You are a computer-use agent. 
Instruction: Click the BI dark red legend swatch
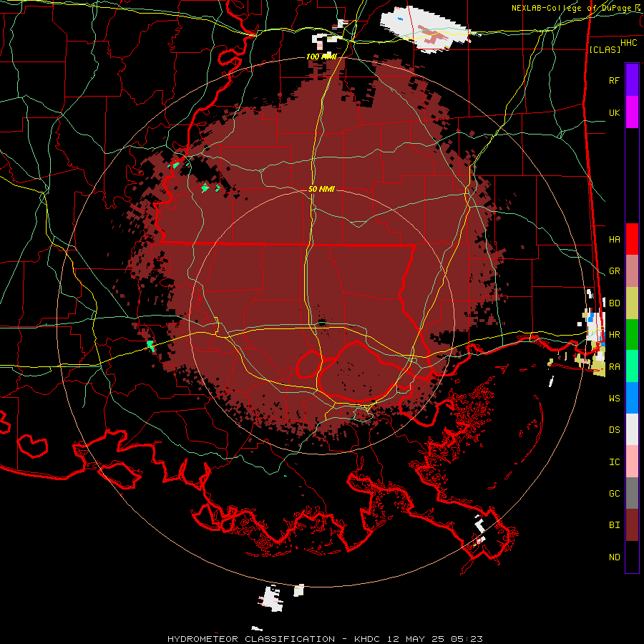point(632,525)
